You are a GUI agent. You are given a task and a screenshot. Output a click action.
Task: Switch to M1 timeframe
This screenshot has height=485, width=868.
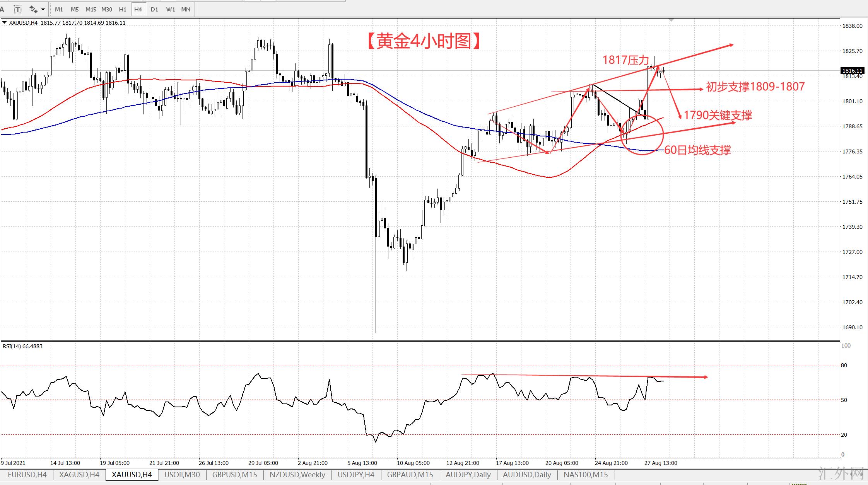pos(59,9)
